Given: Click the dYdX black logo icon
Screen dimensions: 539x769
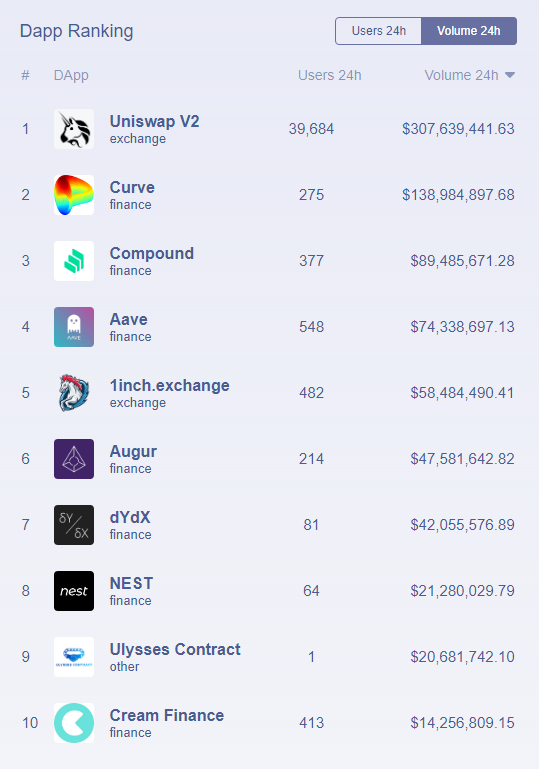Looking at the screenshot, I should [x=74, y=525].
